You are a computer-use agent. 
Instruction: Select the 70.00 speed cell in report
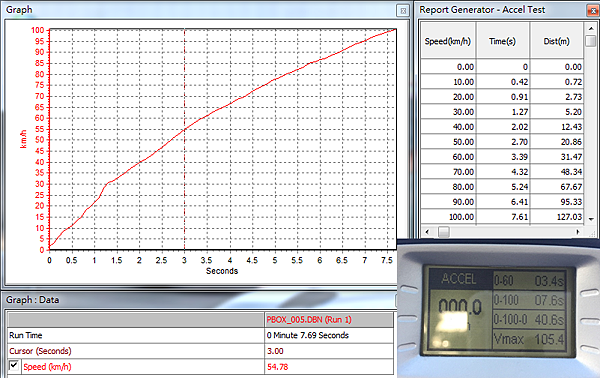tap(448, 172)
